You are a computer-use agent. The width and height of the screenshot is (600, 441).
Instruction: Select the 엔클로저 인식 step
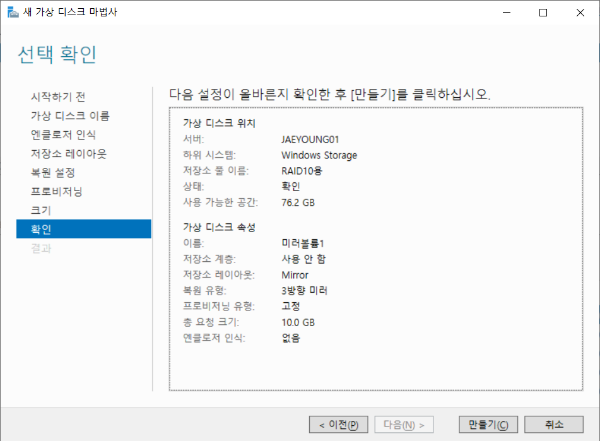pyautogui.click(x=63, y=134)
